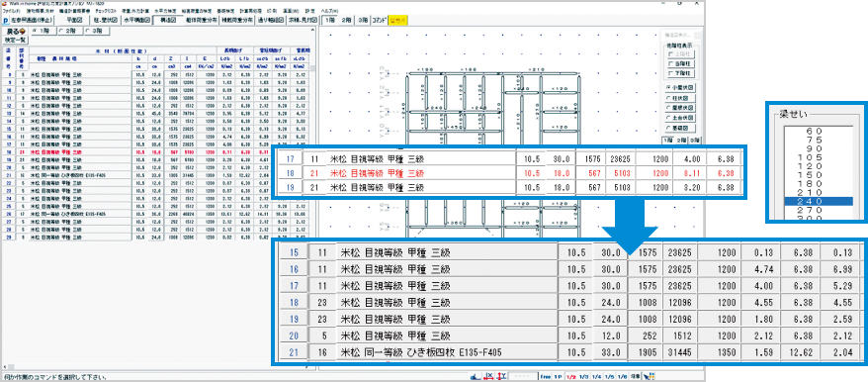Select the 1/2 grid snap option
This screenshot has width=868, height=382.
[571, 377]
